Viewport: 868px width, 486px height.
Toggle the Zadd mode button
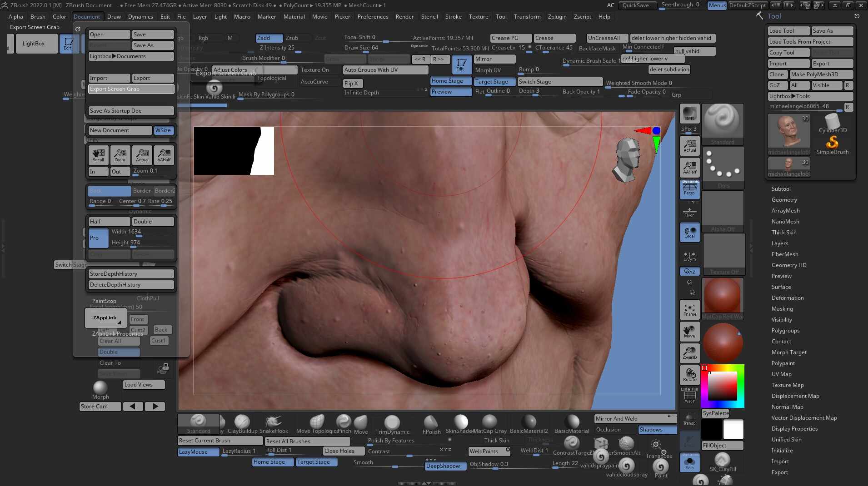(x=269, y=38)
